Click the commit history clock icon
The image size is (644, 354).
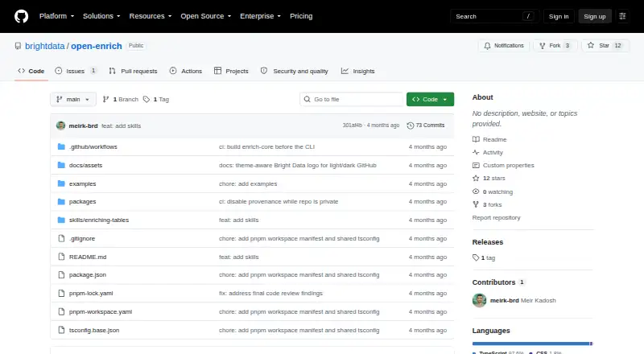point(411,126)
